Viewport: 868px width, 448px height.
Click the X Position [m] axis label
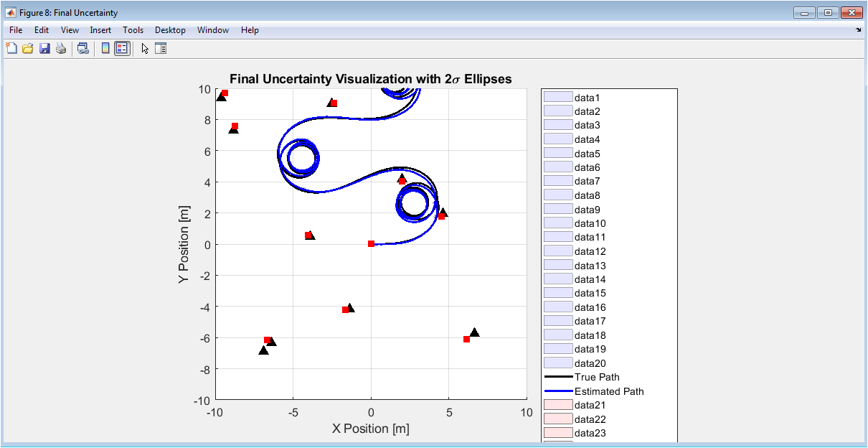[x=371, y=429]
